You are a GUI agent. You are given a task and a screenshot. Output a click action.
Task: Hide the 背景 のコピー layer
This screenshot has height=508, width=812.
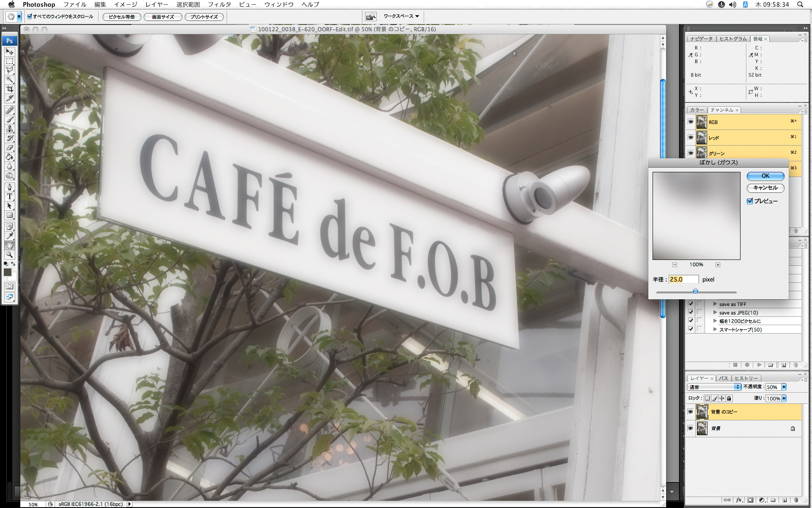pos(691,411)
